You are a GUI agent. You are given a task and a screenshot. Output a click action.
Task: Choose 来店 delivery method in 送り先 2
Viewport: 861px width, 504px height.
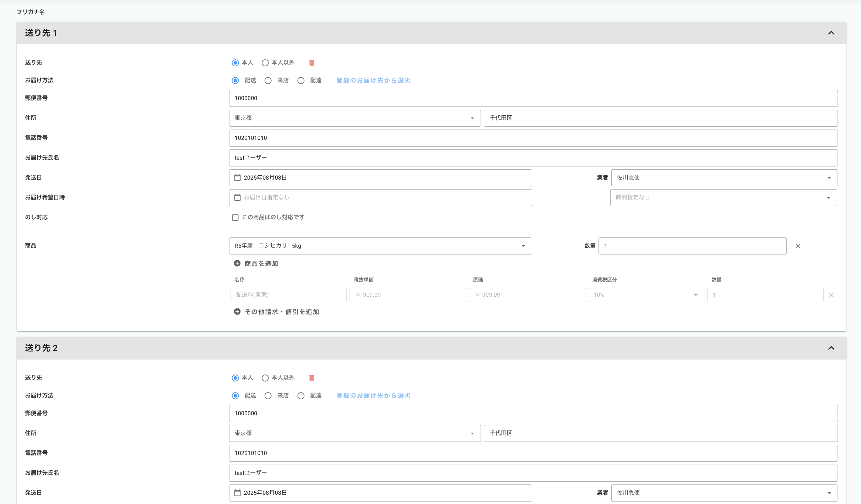(x=268, y=396)
